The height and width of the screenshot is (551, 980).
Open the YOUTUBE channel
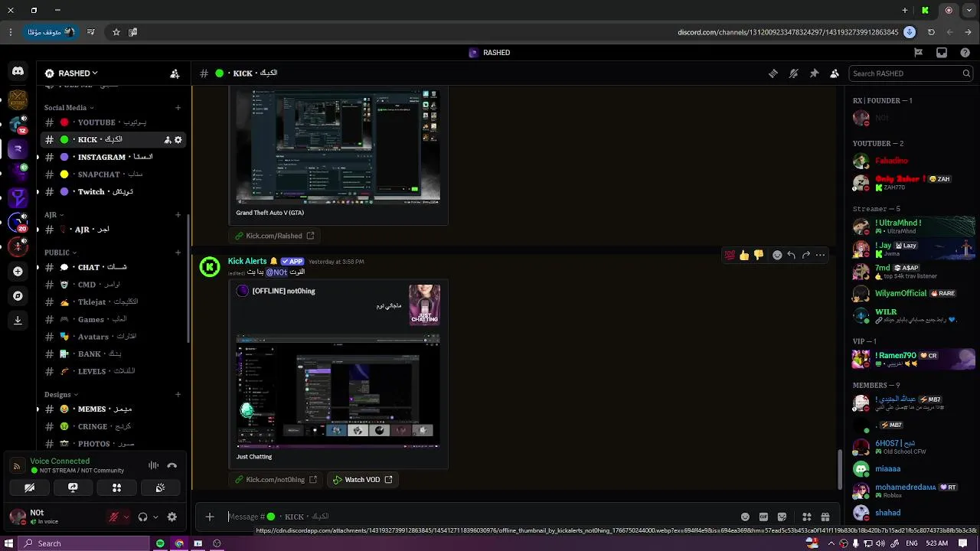113,122
